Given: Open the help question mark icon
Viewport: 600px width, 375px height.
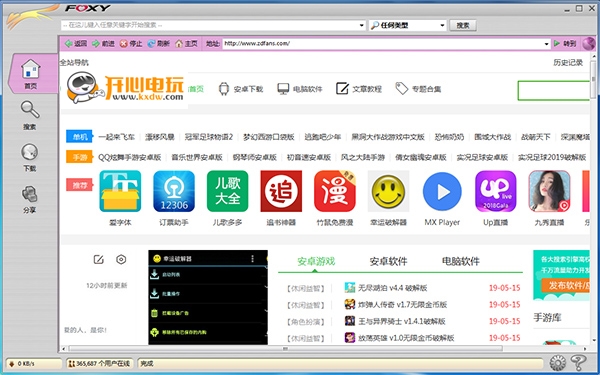Looking at the screenshot, I should tap(578, 363).
